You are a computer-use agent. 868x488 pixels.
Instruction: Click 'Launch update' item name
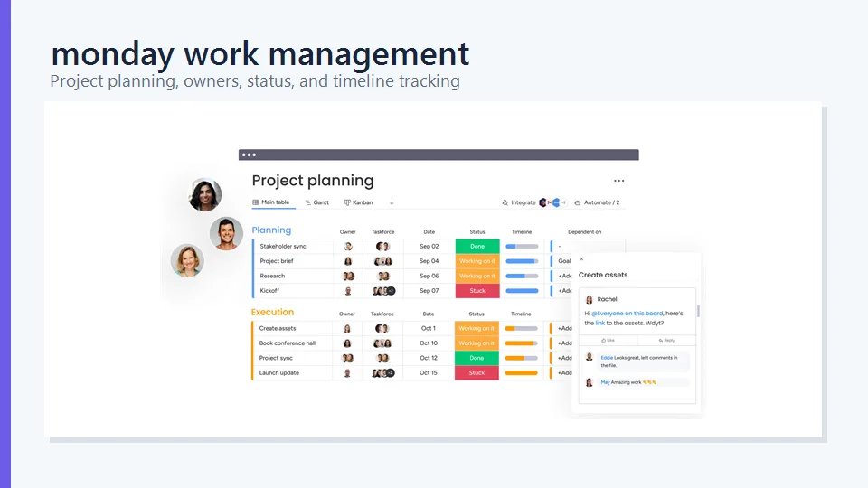coord(279,373)
